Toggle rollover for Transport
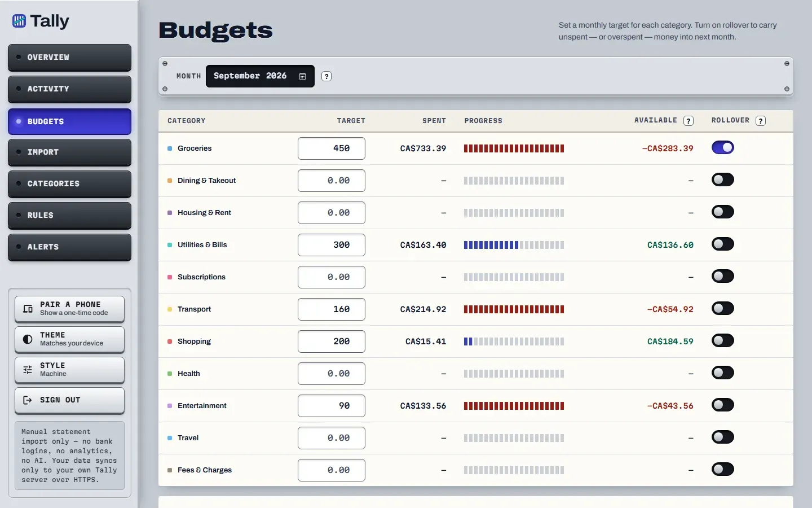This screenshot has height=508, width=812. (723, 309)
